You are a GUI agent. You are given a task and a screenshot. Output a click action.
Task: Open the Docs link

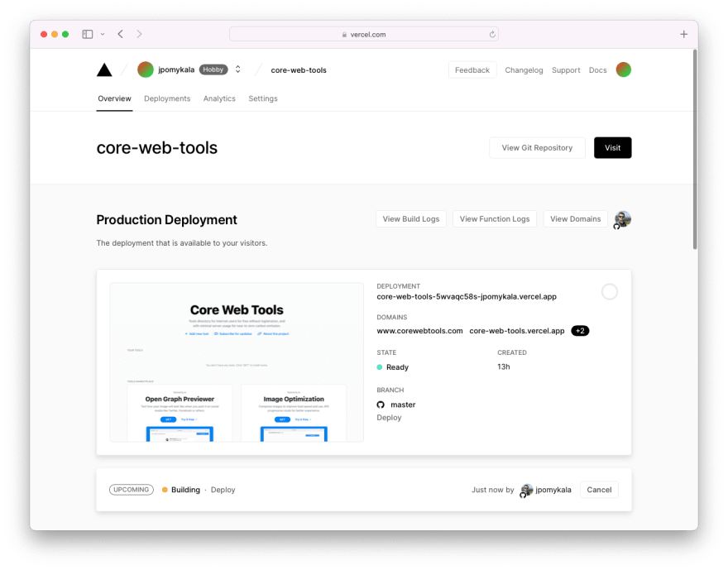(597, 70)
